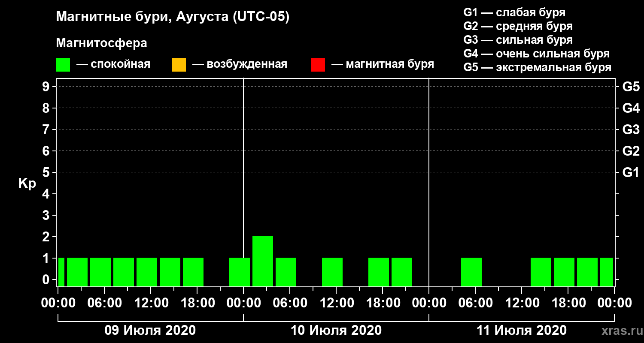
Task: Click the "G2 — средняя буря" line
Action: [518, 26]
